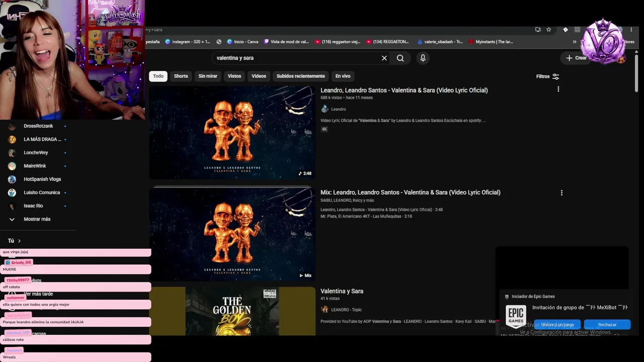Click the Luisito Comunica channel avatar
The image size is (644, 362).
coord(12,193)
